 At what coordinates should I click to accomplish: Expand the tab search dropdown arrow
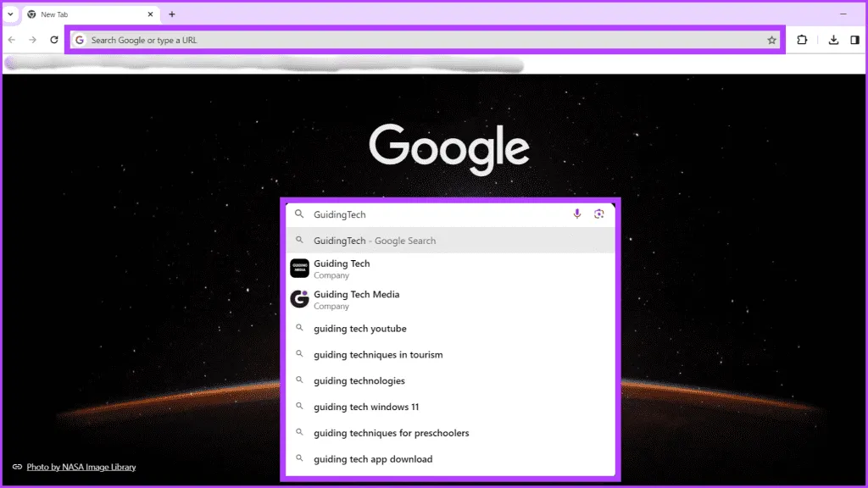[10, 14]
